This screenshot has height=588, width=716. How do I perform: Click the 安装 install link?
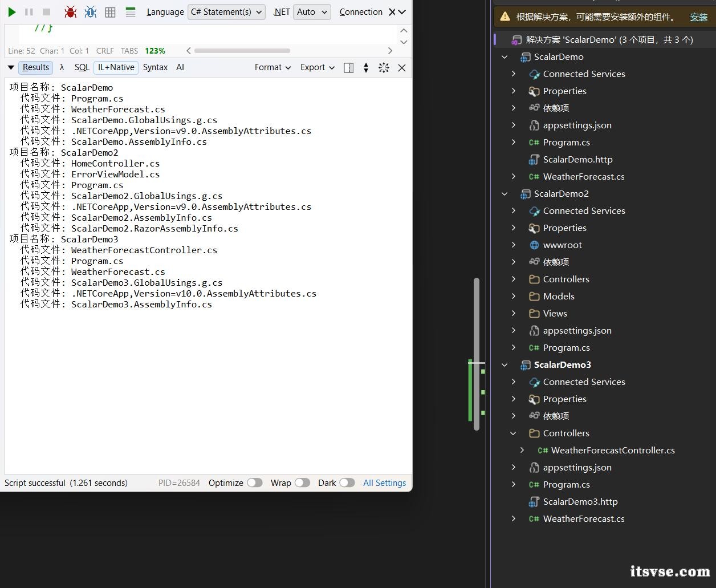point(699,17)
